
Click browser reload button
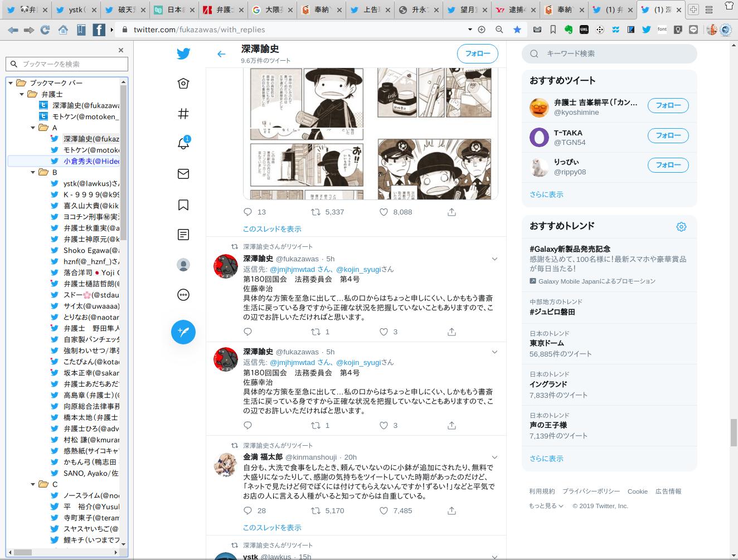coord(45,30)
